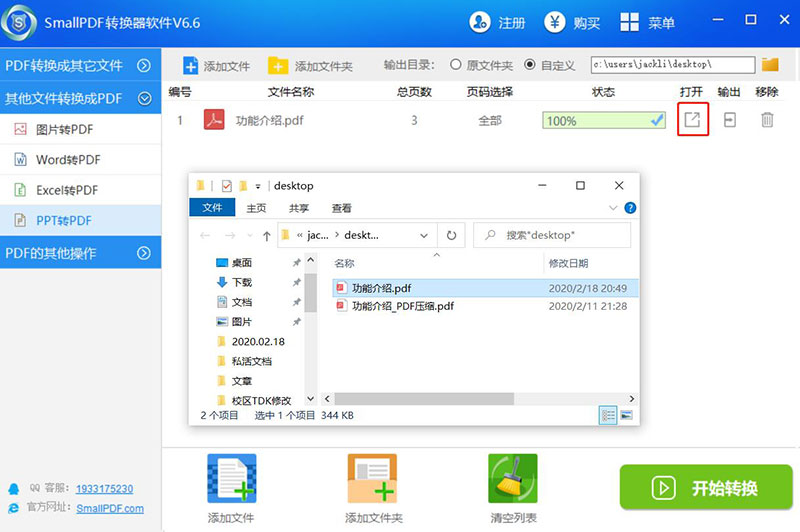This screenshot has height=532, width=800.
Task: Select file 功能介绍_PDF压缩.pdf in explorer
Action: pyautogui.click(x=485, y=306)
